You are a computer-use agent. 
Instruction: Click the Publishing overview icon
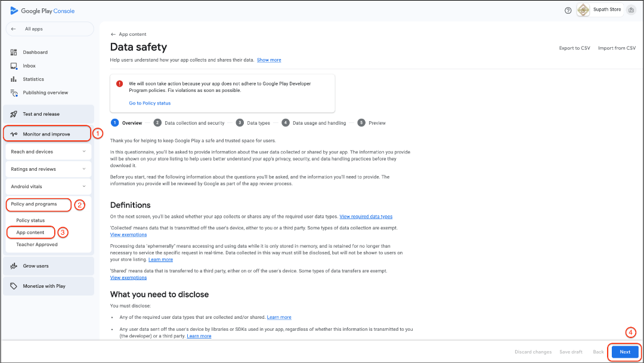14,93
